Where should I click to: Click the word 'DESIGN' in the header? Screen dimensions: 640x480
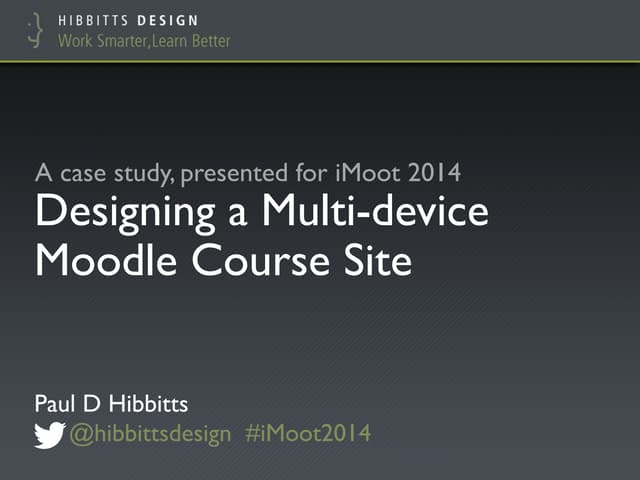[x=167, y=21]
